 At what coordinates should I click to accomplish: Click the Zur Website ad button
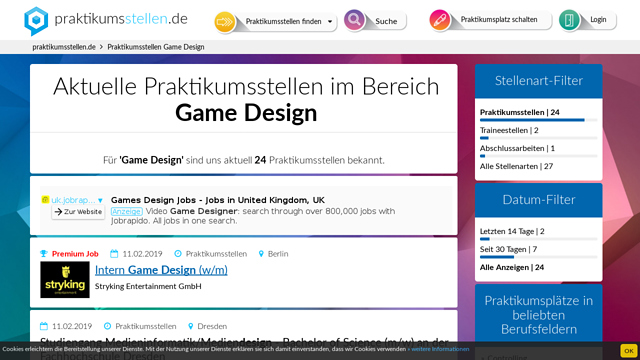(x=78, y=212)
